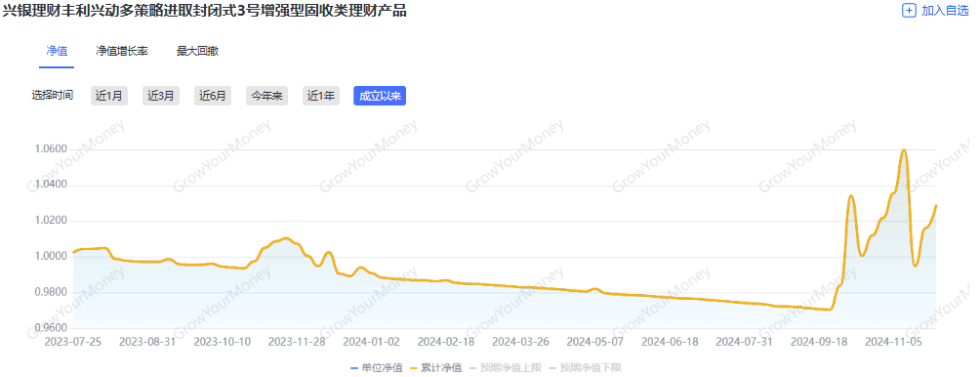Click the chart peak near 1.0600
Image resolution: width=980 pixels, height=377 pixels.
tap(904, 150)
